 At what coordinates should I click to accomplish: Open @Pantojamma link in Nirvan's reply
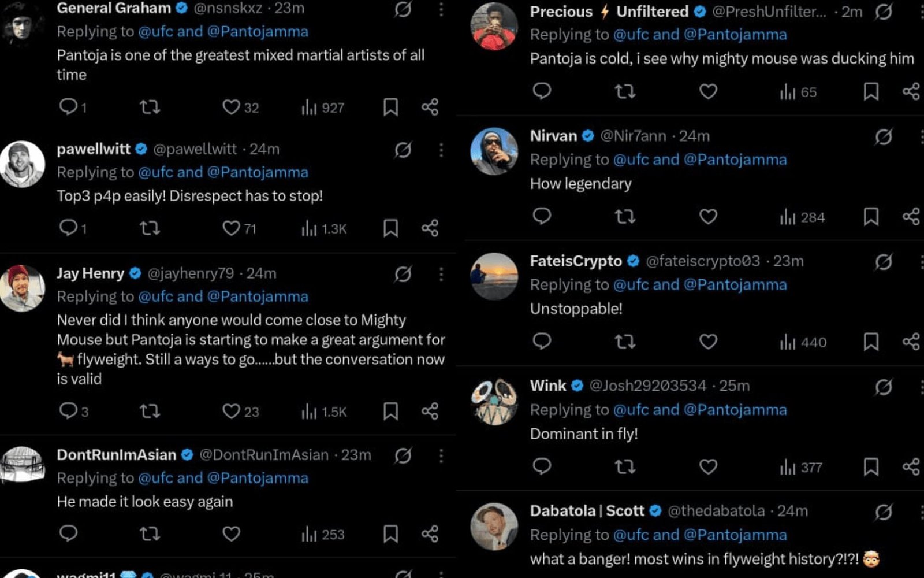(x=735, y=160)
